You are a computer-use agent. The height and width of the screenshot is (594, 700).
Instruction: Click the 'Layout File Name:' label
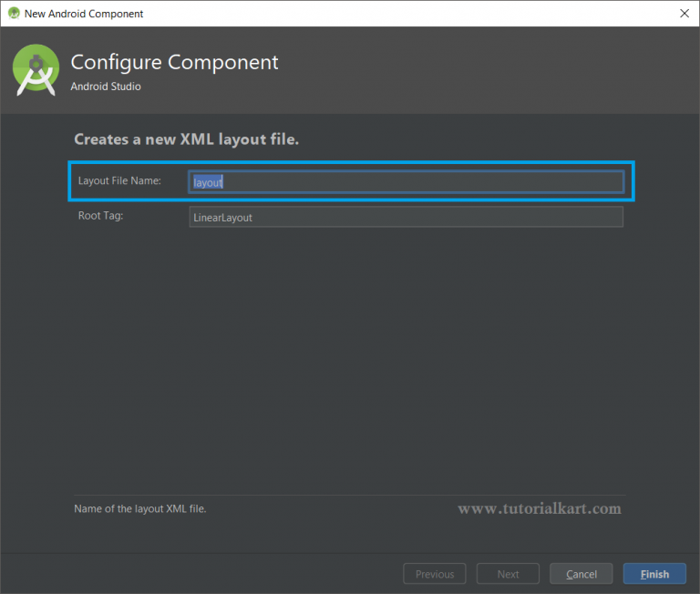click(119, 180)
